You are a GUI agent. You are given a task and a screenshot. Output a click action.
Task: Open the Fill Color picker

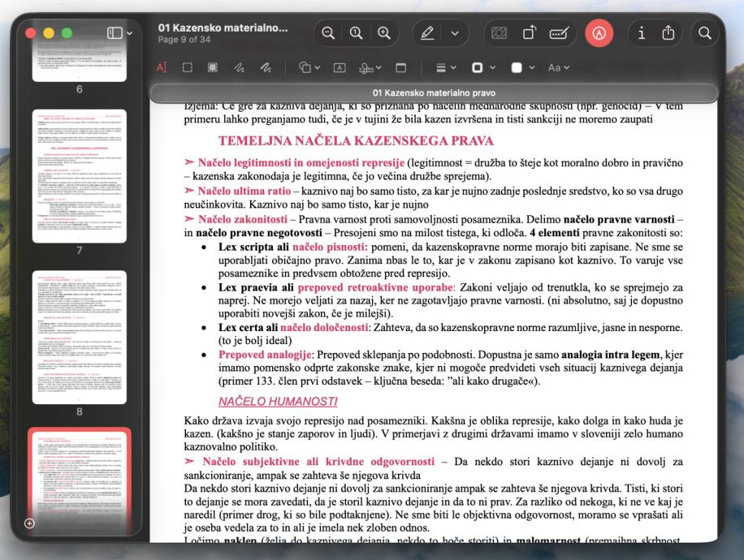pyautogui.click(x=523, y=68)
